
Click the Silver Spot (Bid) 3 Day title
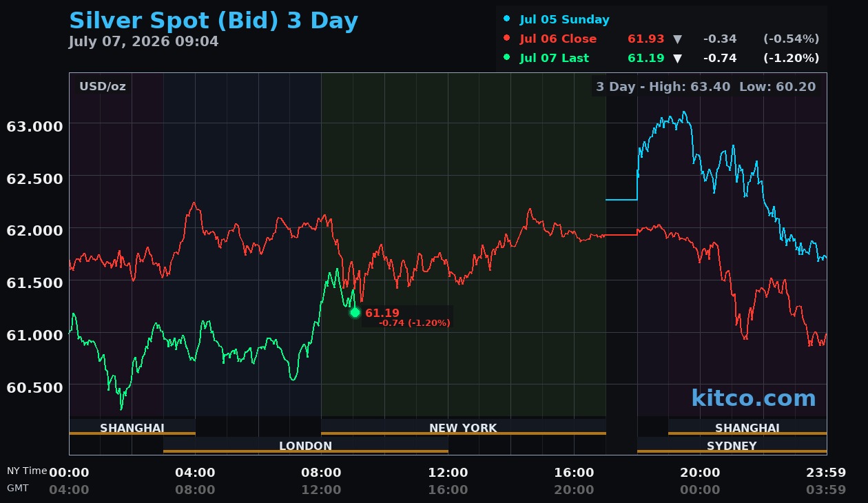click(214, 20)
